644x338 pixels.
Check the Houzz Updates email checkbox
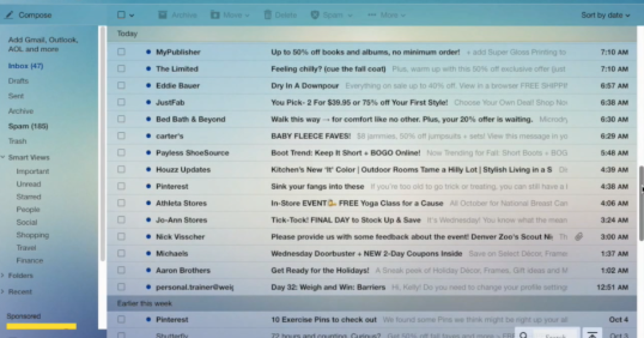[121, 170]
